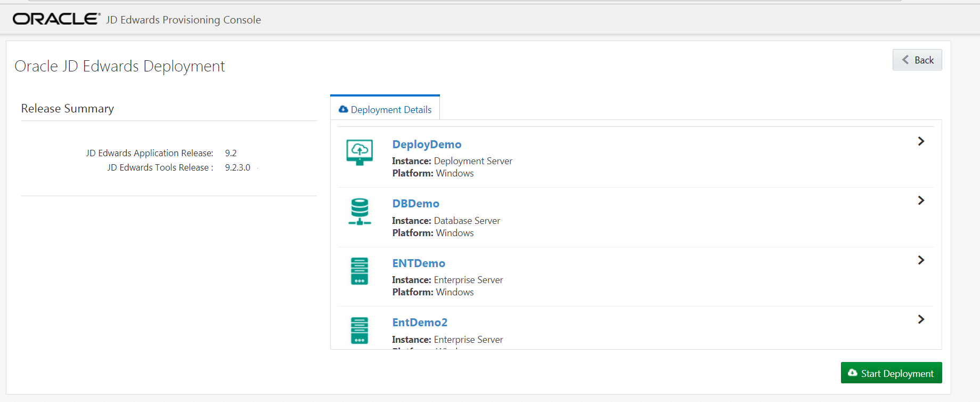This screenshot has height=402, width=980.
Task: Click the cloud icon on Deployment Details tab
Action: [x=344, y=109]
